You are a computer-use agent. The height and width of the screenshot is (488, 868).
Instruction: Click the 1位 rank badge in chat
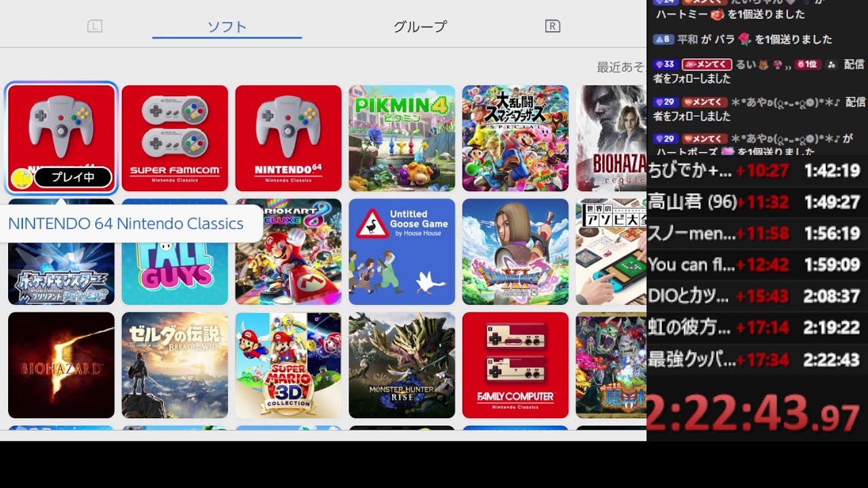coord(808,64)
